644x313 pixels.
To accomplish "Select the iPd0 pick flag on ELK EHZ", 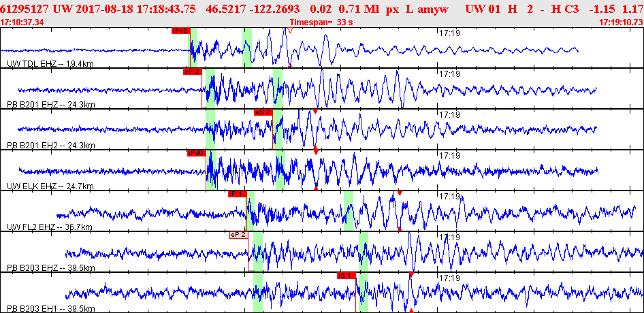I will (196, 153).
